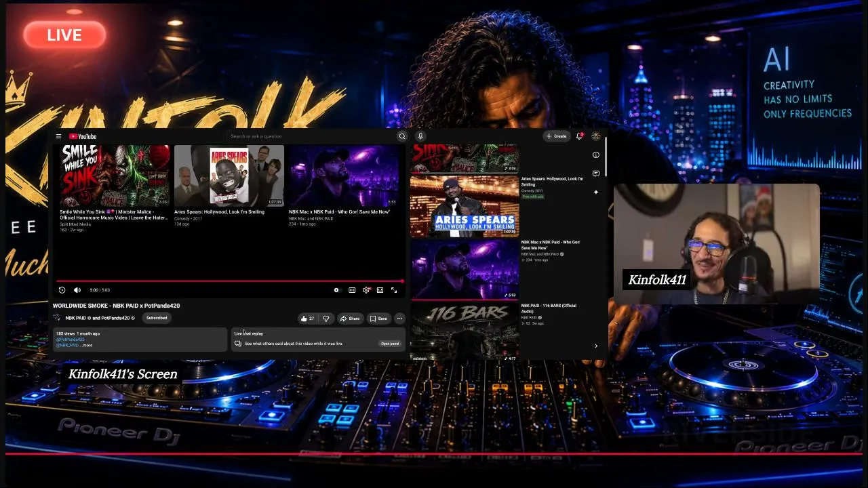Image resolution: width=868 pixels, height=488 pixels.
Task: Open the NBK PAID channel avatar
Action: (57, 318)
